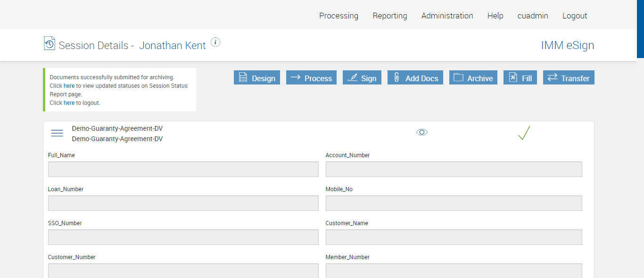Click the session history icon by Session Details
The width and height of the screenshot is (644, 278).
[x=50, y=43]
